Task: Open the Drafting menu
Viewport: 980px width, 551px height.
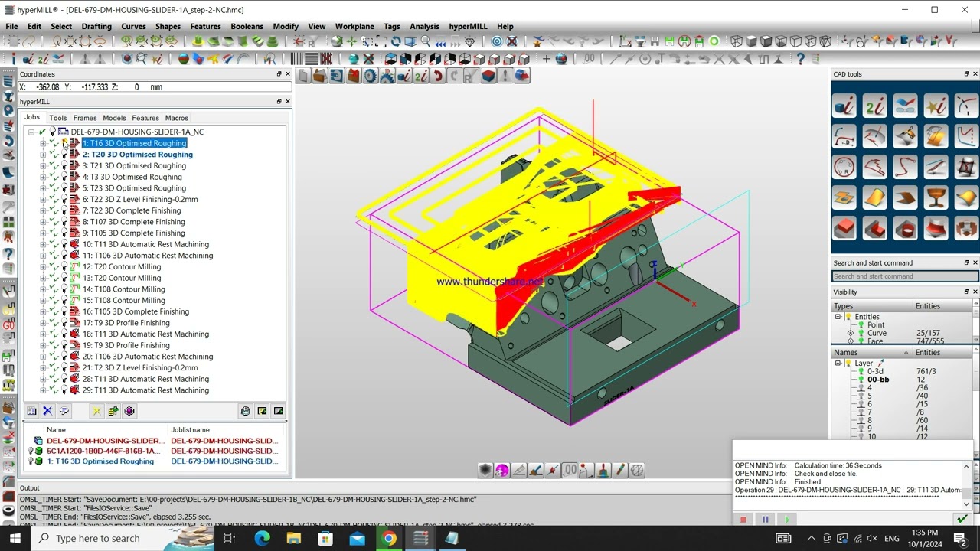Action: (96, 26)
